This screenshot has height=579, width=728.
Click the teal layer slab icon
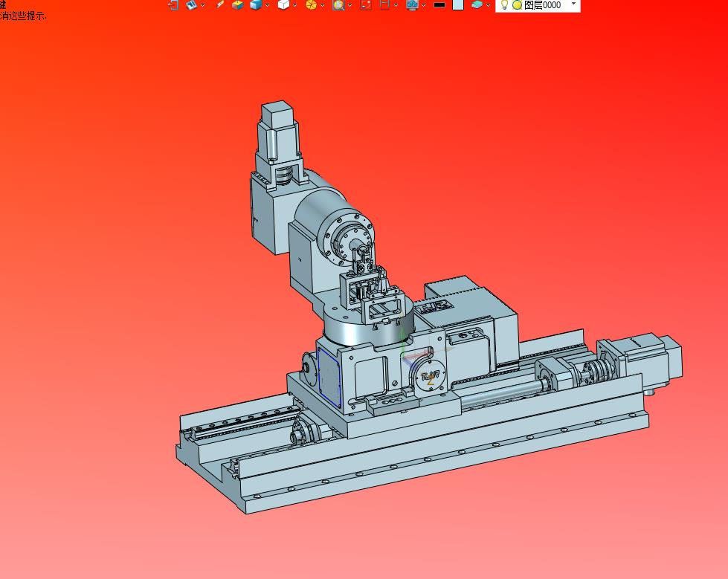tap(477, 4)
